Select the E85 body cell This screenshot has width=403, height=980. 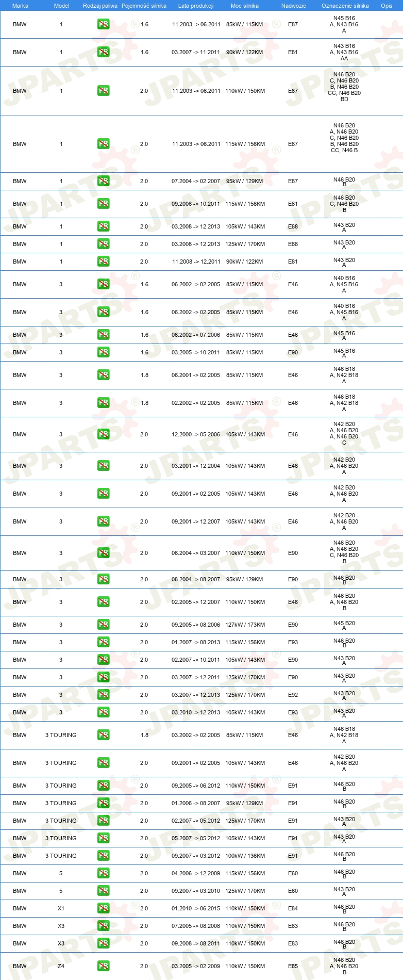(293, 966)
